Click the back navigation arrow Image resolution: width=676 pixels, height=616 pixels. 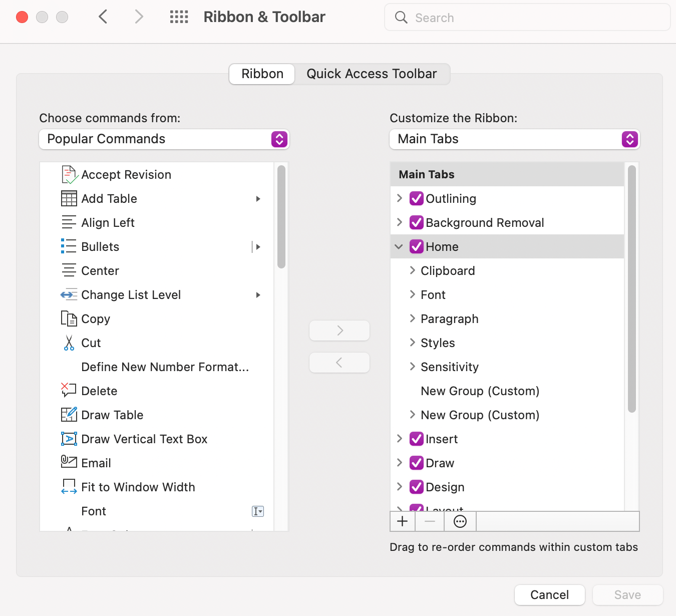(x=103, y=17)
